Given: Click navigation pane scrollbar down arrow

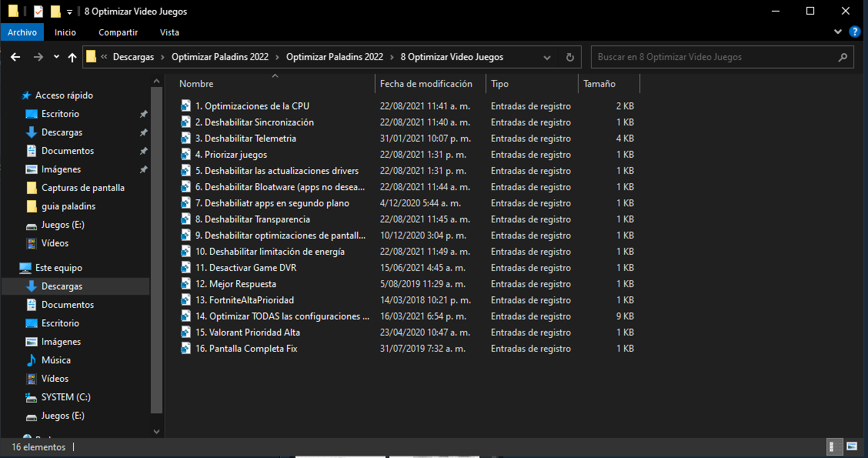Looking at the screenshot, I should point(156,431).
